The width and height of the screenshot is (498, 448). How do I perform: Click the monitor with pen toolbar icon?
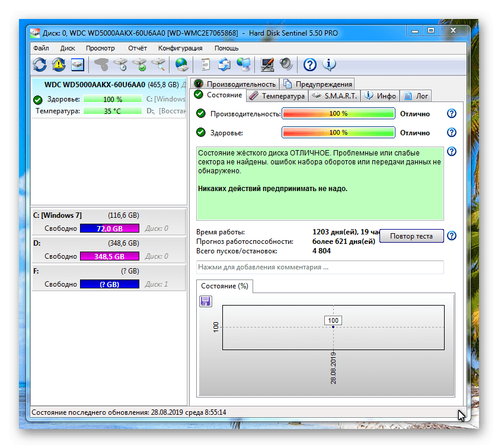coord(267,64)
